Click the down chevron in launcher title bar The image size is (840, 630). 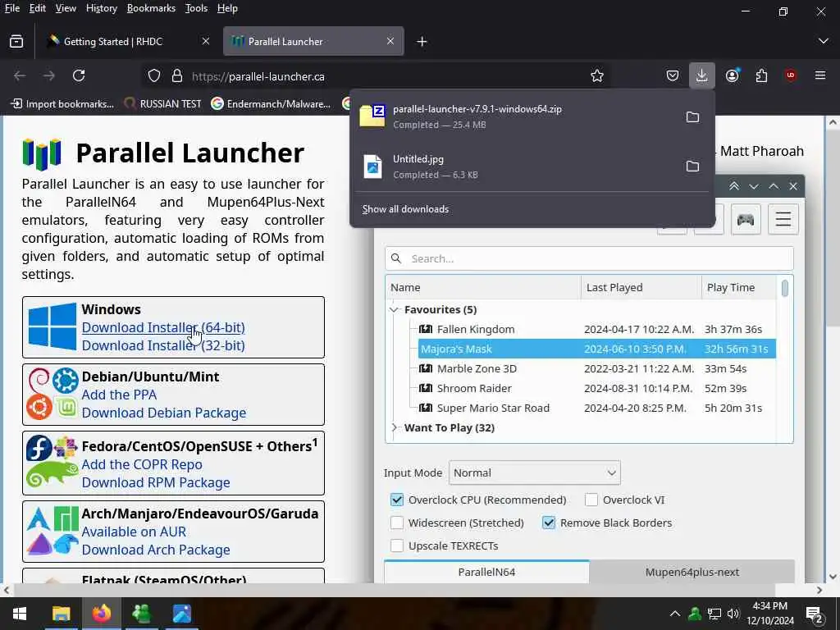tap(754, 186)
